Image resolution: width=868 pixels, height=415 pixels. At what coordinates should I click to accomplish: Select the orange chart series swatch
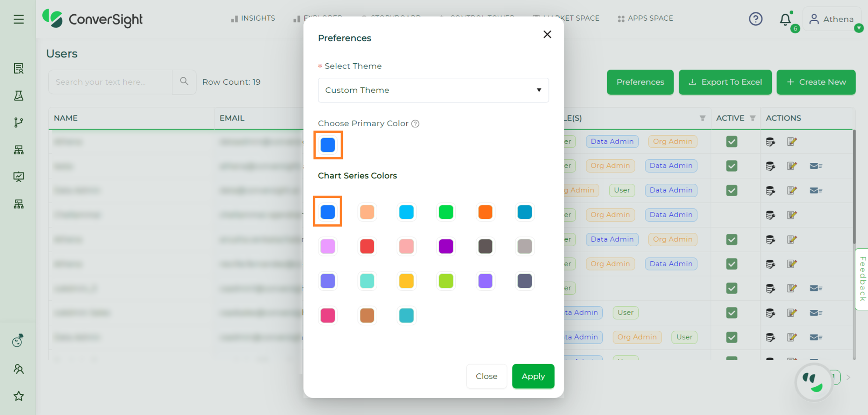[485, 212]
